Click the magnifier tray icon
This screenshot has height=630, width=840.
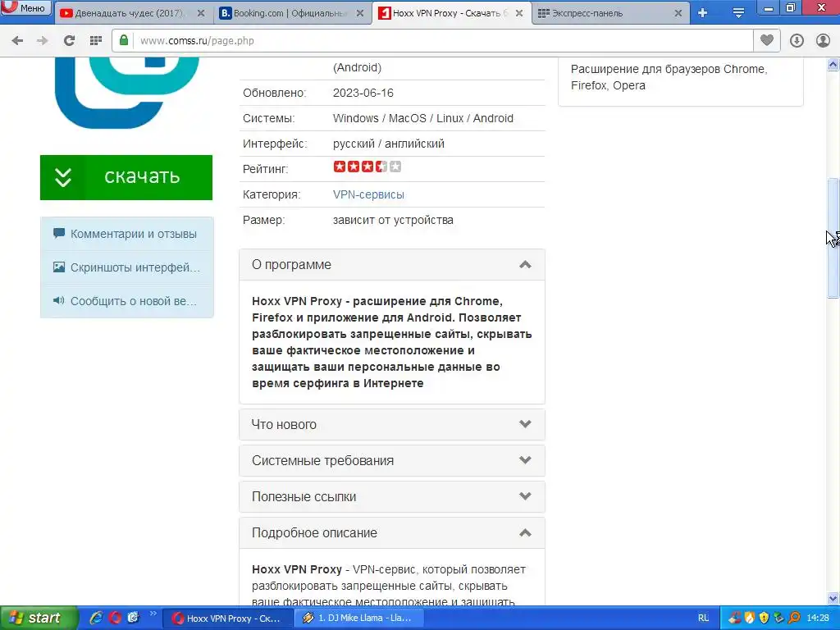coord(794,619)
